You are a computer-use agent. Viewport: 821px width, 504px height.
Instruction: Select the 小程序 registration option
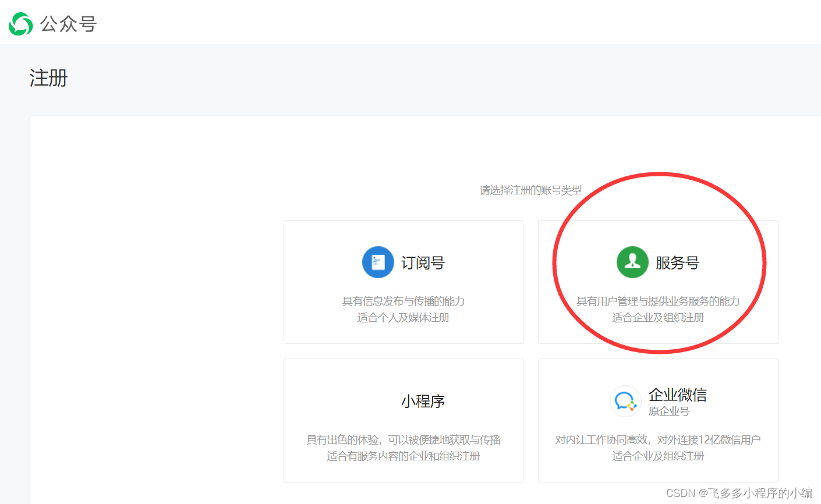(423, 402)
